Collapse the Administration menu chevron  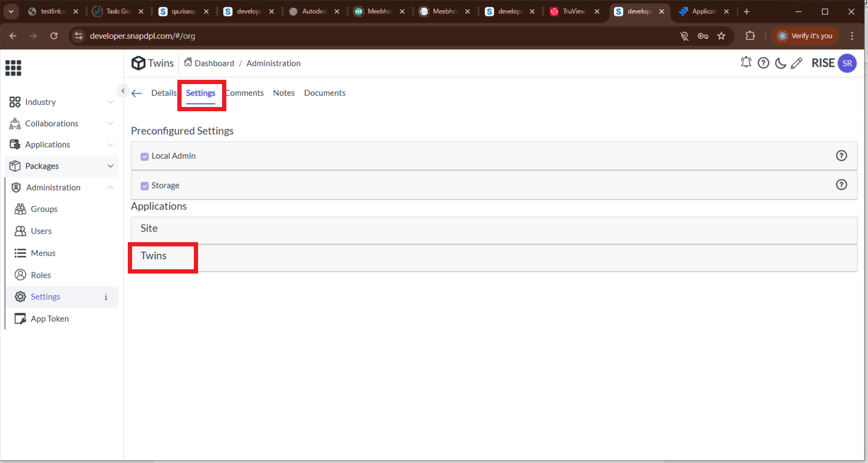click(110, 187)
